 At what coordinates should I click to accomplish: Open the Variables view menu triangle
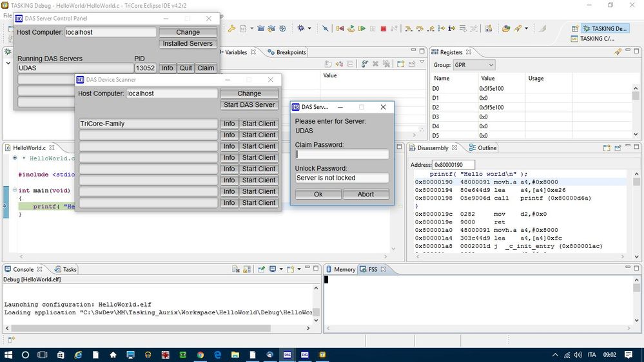pos(422,62)
